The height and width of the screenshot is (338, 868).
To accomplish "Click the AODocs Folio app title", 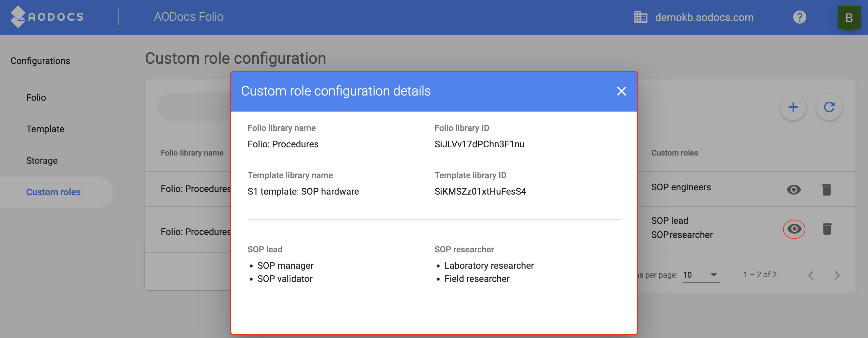I will point(189,17).
